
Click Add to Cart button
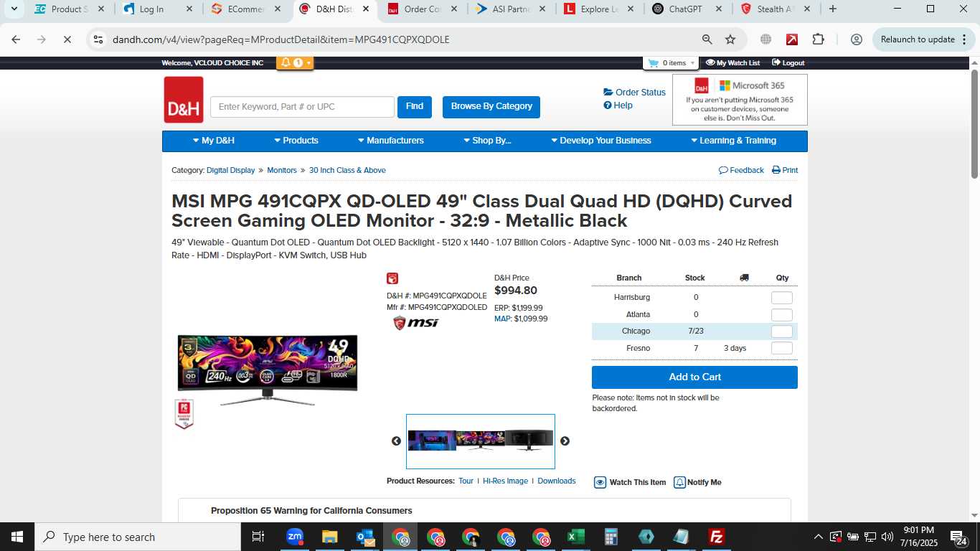pos(694,377)
